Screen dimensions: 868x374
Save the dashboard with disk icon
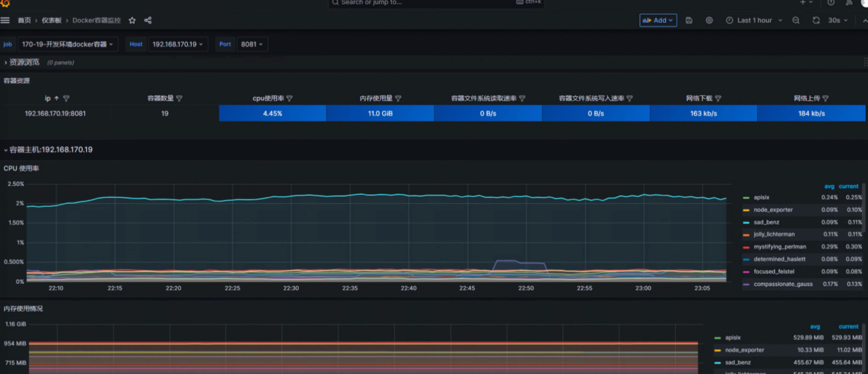pyautogui.click(x=689, y=21)
